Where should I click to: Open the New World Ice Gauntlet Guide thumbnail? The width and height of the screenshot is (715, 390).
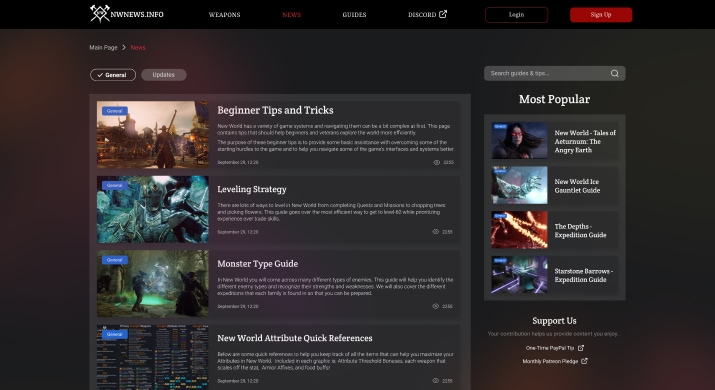(x=519, y=185)
